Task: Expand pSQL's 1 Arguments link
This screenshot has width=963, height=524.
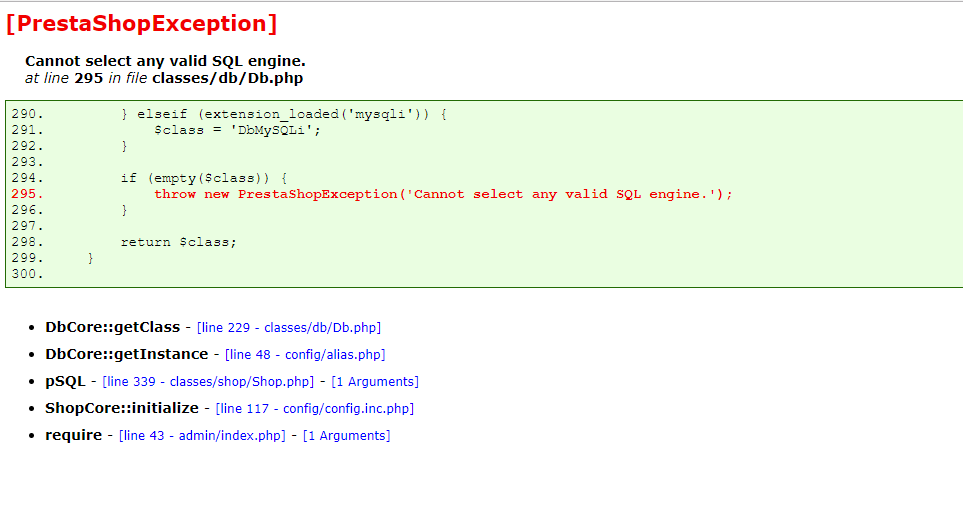Action: pyautogui.click(x=375, y=381)
